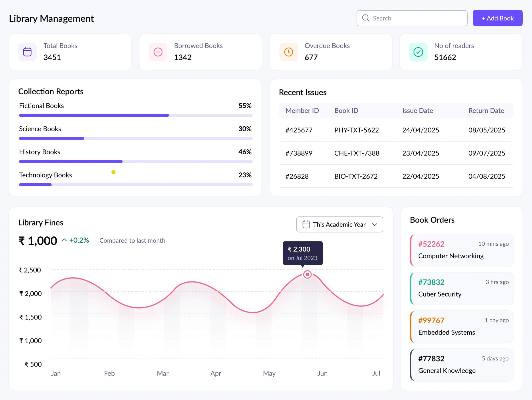Click the green upward trend arrow
Image resolution: width=532 pixels, height=400 pixels.
[64, 240]
